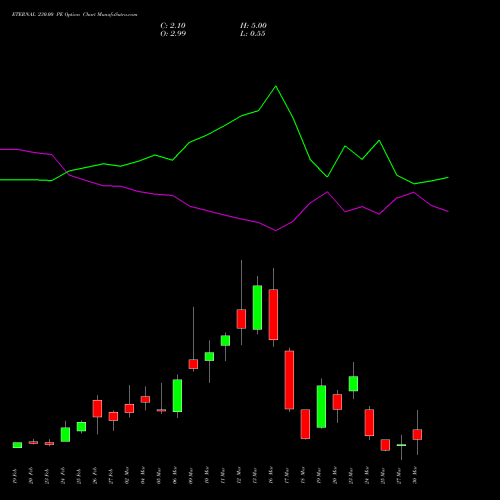Click the green candlestick for 06 Mar
500x500 pixels.
tap(177, 396)
